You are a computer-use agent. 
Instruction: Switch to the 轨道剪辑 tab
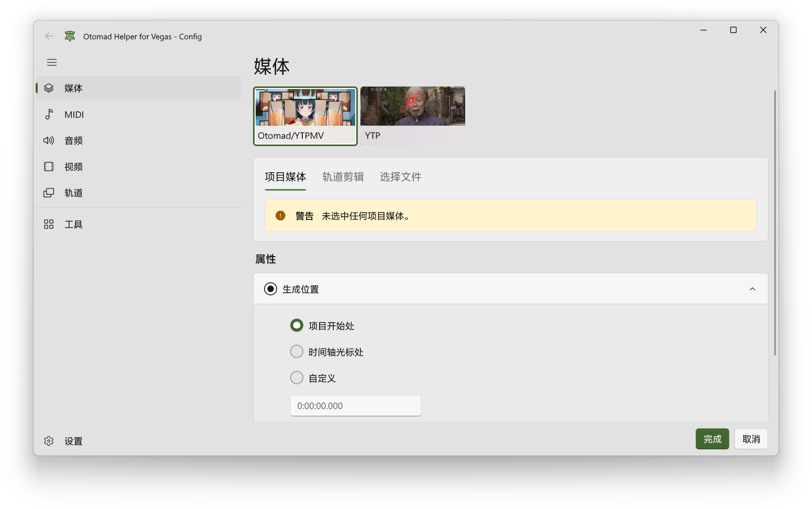tap(343, 177)
